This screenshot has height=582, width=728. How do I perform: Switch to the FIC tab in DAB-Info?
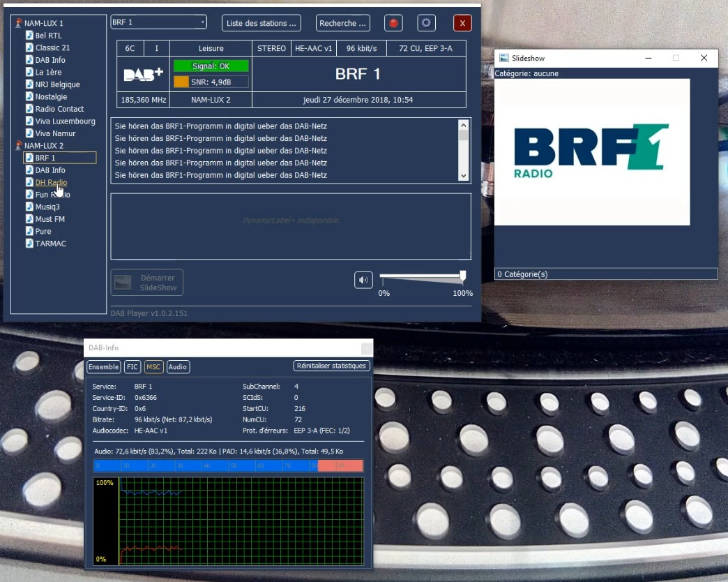tap(132, 367)
